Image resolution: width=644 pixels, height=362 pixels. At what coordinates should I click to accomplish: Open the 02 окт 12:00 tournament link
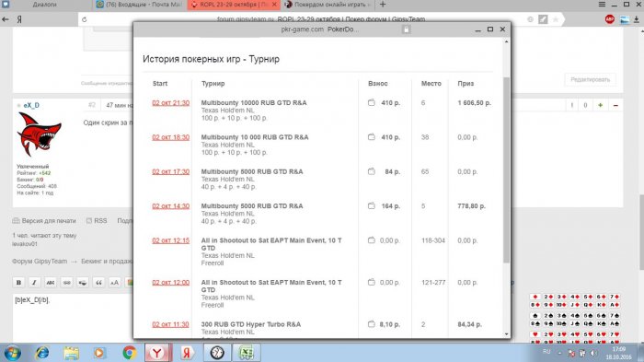171,283
